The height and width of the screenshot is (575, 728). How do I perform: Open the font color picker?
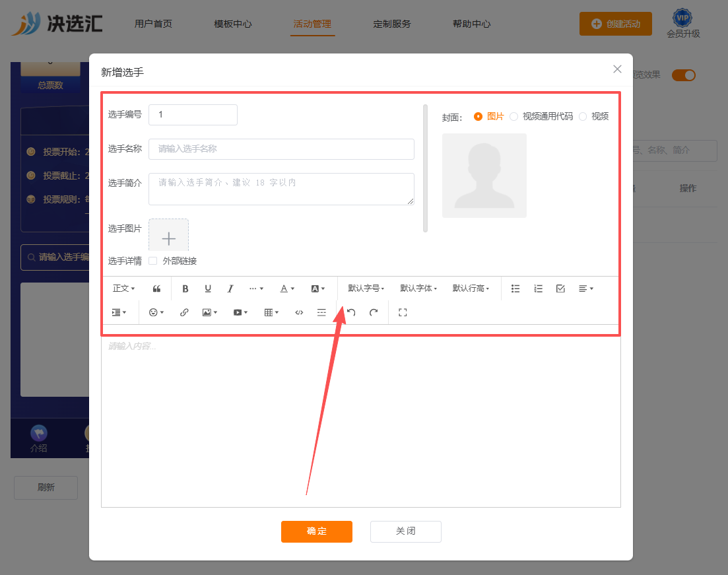point(287,288)
